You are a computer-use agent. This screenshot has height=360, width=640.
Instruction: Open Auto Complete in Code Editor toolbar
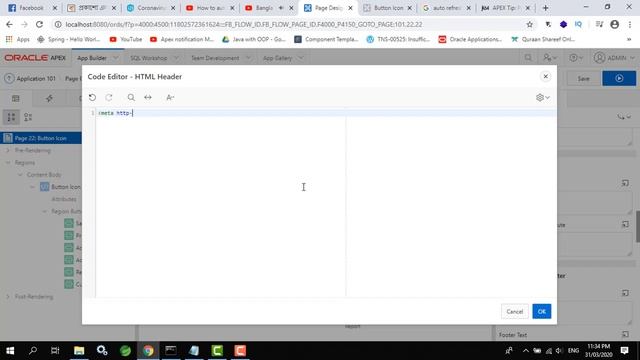tap(170, 98)
